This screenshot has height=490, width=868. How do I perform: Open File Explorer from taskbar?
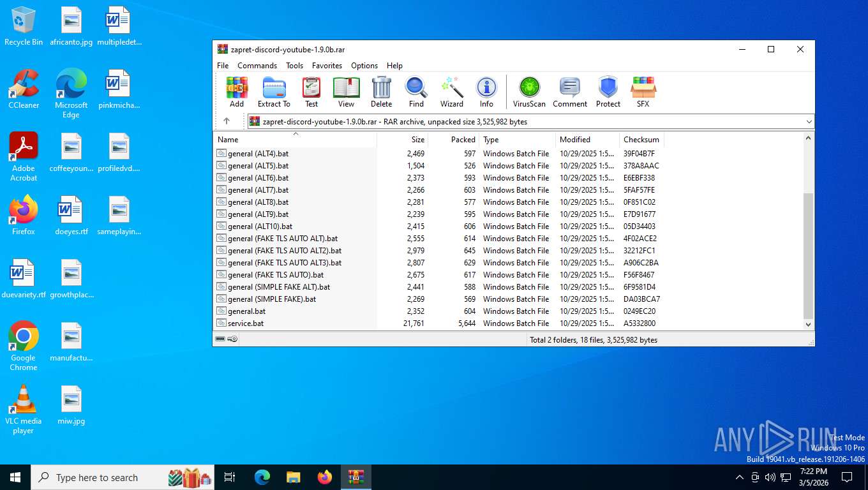tap(293, 477)
